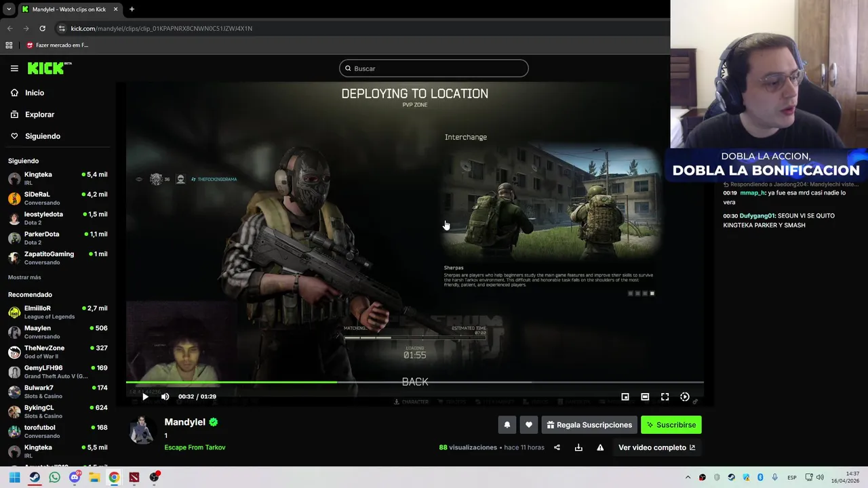Open Dota 2 from the taskbar
Image resolution: width=868 pixels, height=488 pixels.
134,477
